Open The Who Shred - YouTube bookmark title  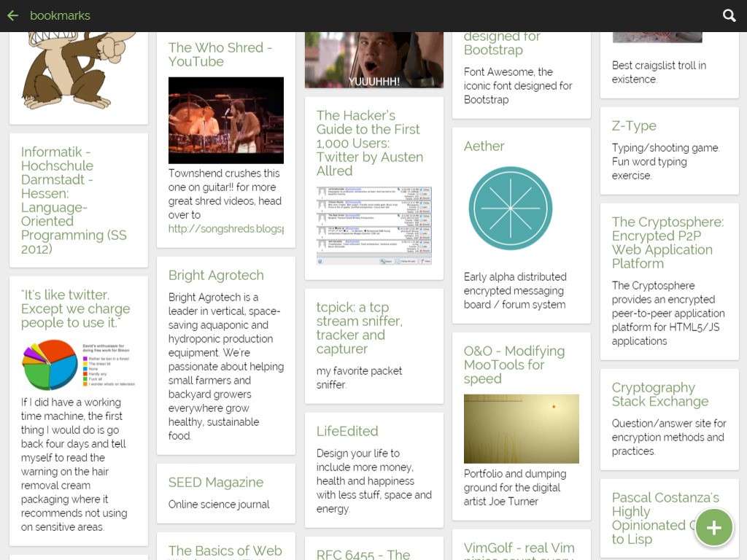tap(220, 54)
